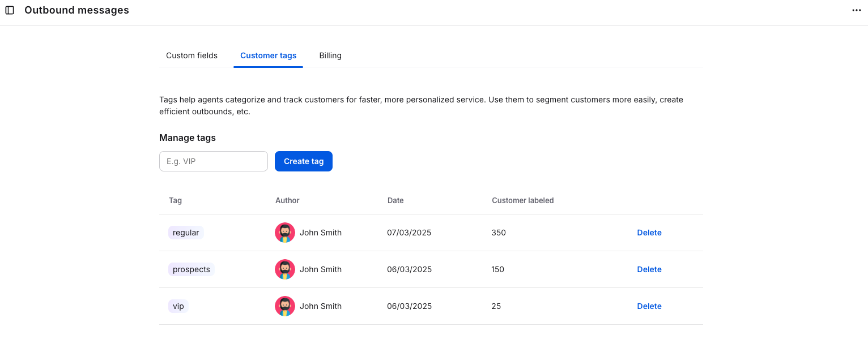Image resolution: width=868 pixels, height=348 pixels.
Task: Click the Tag column header
Action: pos(176,200)
